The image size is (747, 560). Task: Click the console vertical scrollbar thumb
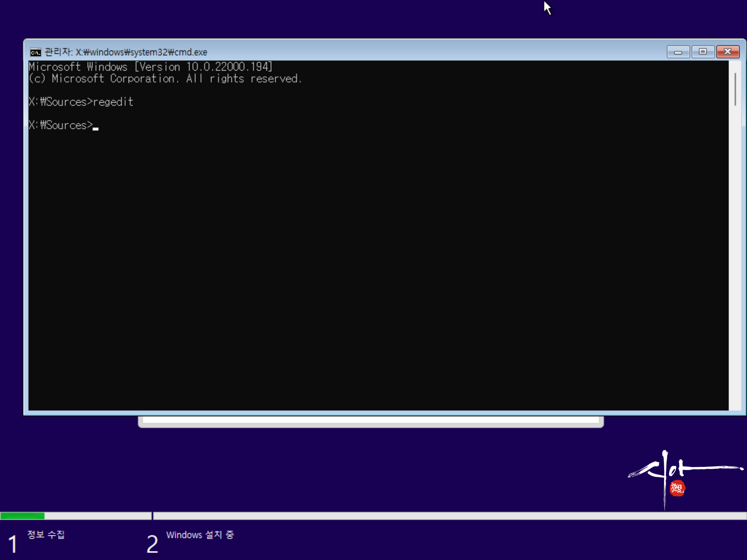[735, 89]
